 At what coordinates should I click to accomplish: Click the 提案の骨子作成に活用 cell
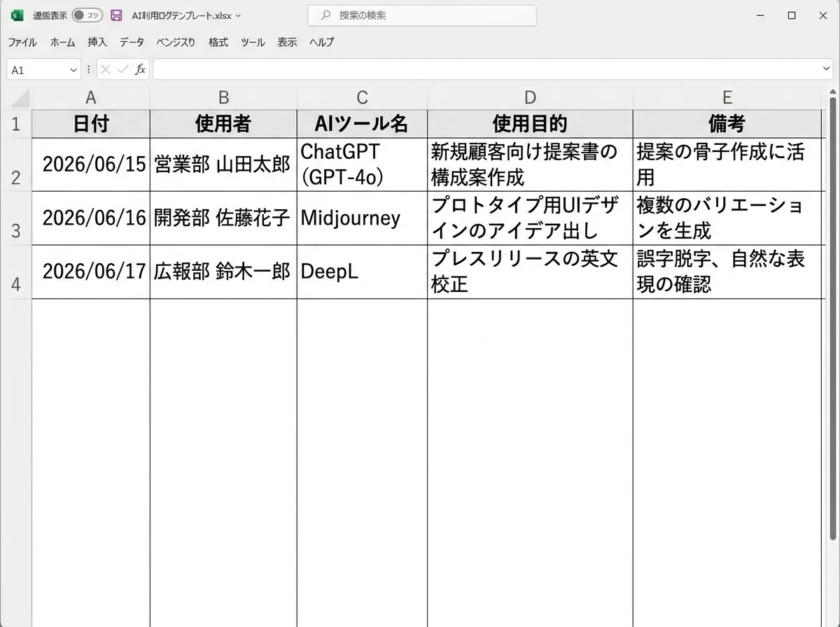[x=728, y=164]
